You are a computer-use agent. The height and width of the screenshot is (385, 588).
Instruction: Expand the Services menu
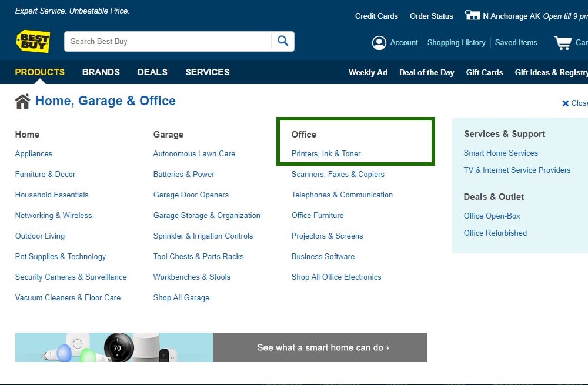[x=208, y=72]
